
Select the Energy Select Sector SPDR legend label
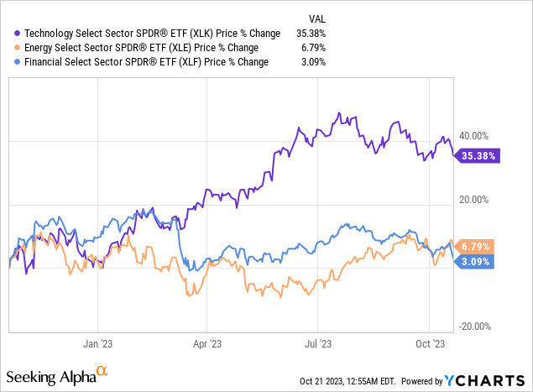click(x=138, y=48)
